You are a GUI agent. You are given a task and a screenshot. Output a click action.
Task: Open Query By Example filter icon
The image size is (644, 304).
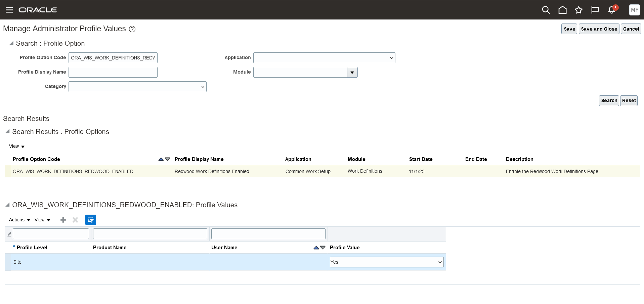pyautogui.click(x=90, y=220)
